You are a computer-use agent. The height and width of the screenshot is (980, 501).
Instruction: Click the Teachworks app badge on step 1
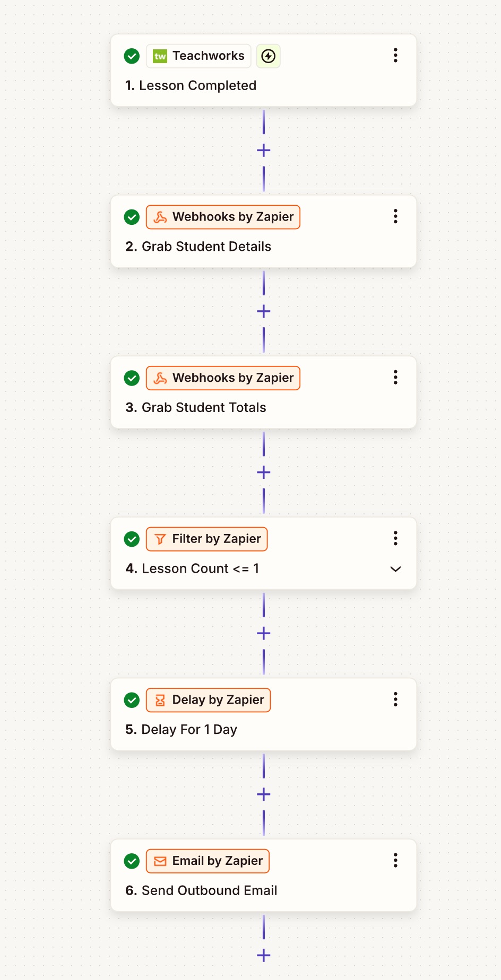tap(198, 56)
